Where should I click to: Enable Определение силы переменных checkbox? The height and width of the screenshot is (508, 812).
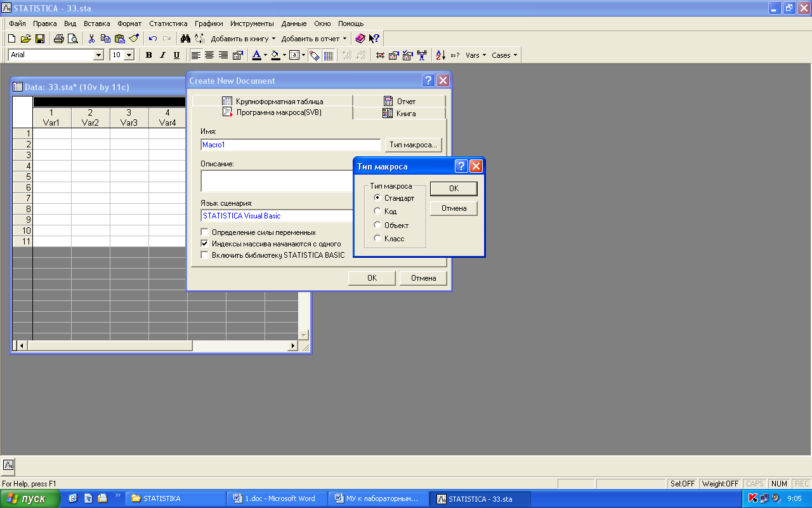(205, 232)
